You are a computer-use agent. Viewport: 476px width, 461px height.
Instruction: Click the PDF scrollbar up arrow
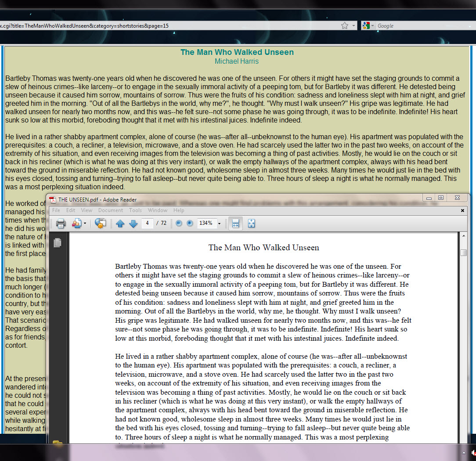point(464,236)
